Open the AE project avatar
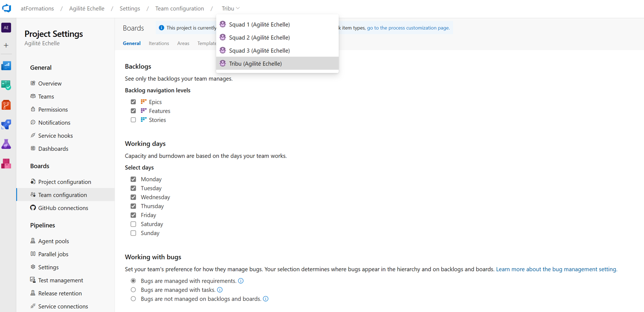Screen dimensions: 644x312 pyautogui.click(x=6, y=28)
